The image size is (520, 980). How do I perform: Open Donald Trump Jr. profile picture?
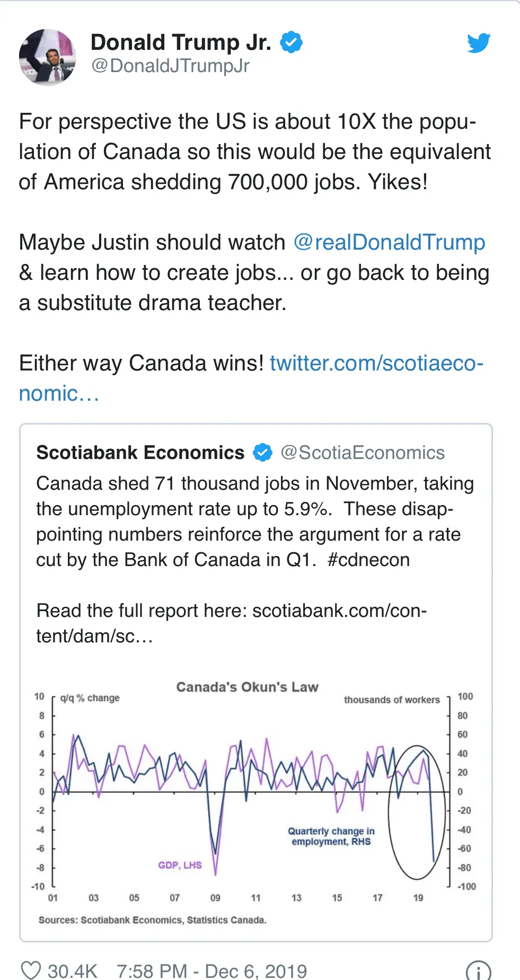coord(47,57)
